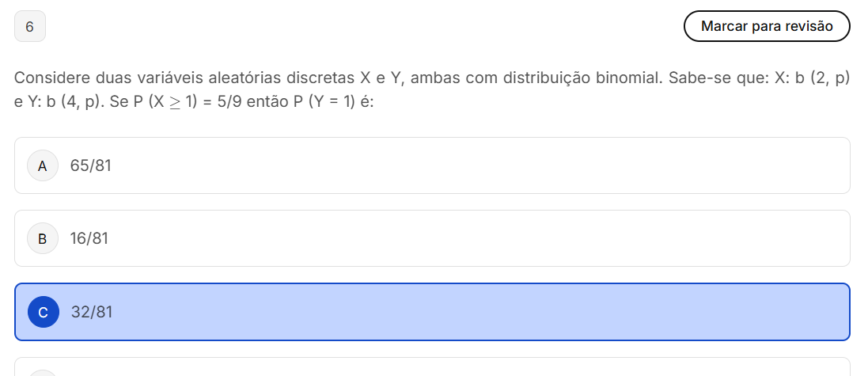Click the partially visible fourth answer card
Image resolution: width=868 pixels, height=376 pixels.
[432, 368]
